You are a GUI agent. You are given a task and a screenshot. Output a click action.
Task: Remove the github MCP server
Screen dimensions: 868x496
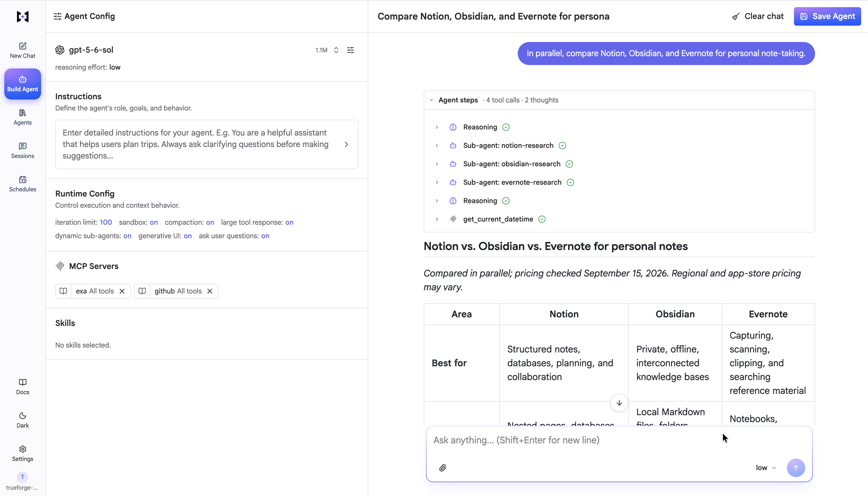(210, 291)
